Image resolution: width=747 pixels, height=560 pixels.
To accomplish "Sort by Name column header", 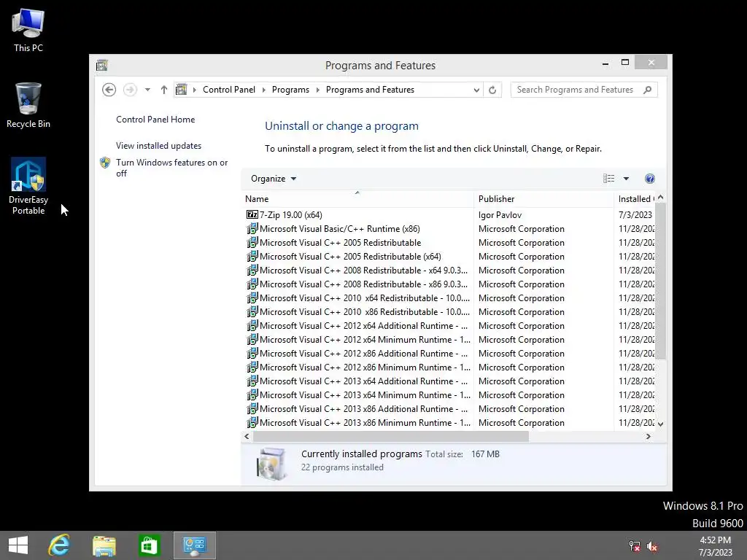I will click(x=357, y=199).
